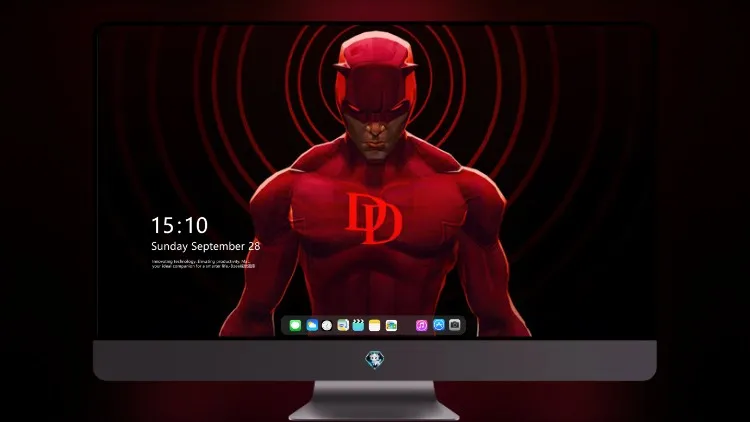Open the blue App Store icon
Screen dimensions: 750x422
pos(439,325)
